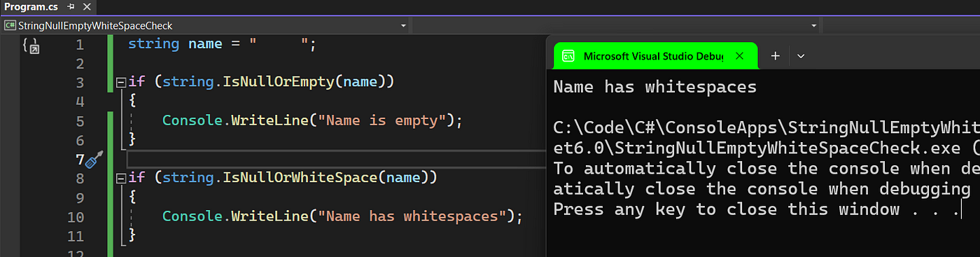This screenshot has width=980, height=257.
Task: Open the types navigation dropdown arrow
Action: [x=814, y=25]
